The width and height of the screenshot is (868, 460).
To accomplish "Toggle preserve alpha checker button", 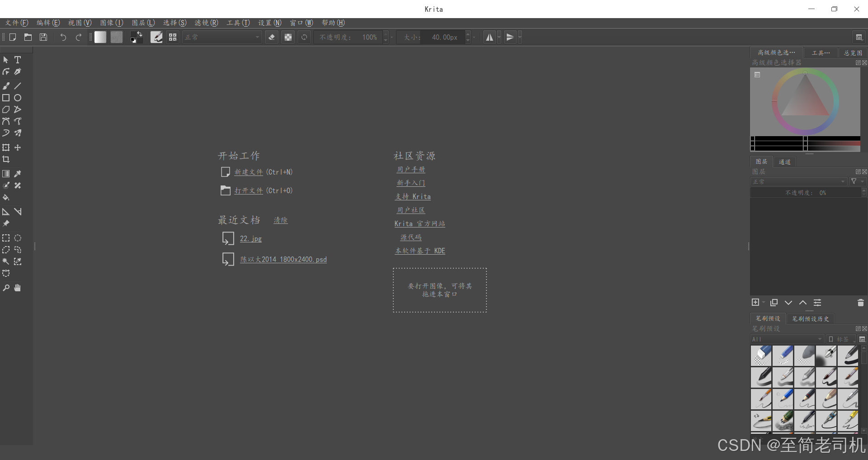I will point(288,37).
